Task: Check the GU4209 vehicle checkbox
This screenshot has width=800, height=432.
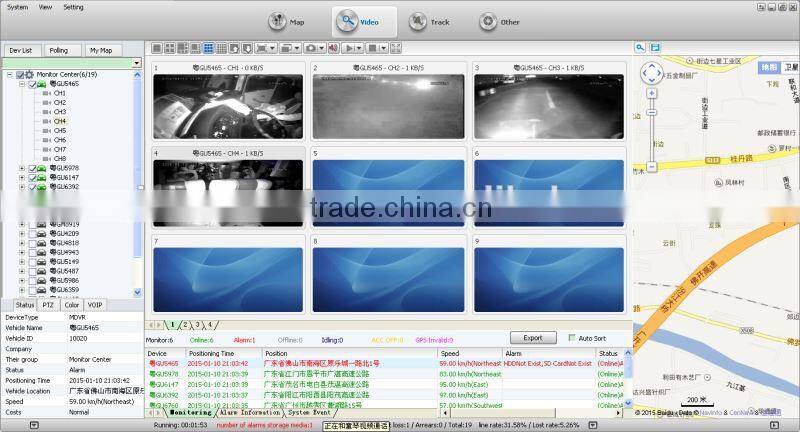Action: click(x=32, y=234)
